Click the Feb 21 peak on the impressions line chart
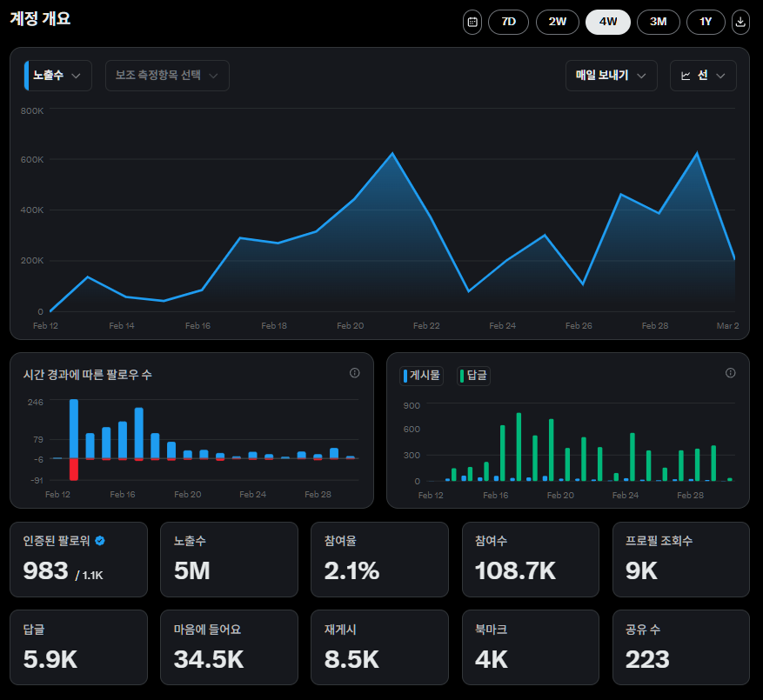763x700 pixels. (x=392, y=153)
